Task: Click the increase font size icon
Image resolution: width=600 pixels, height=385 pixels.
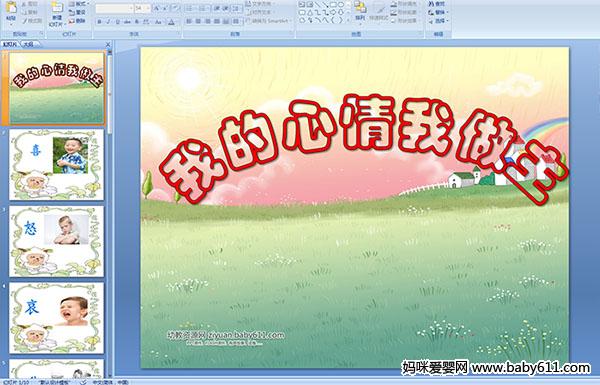Action: click(x=157, y=8)
